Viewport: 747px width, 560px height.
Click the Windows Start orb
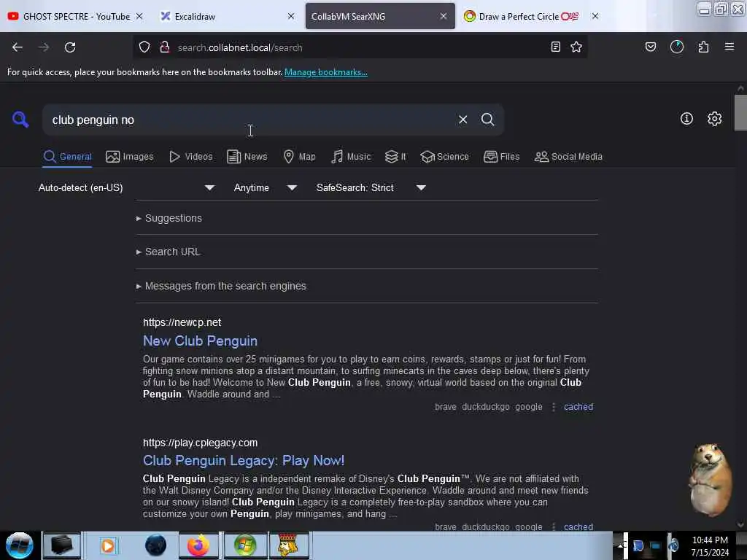click(20, 545)
